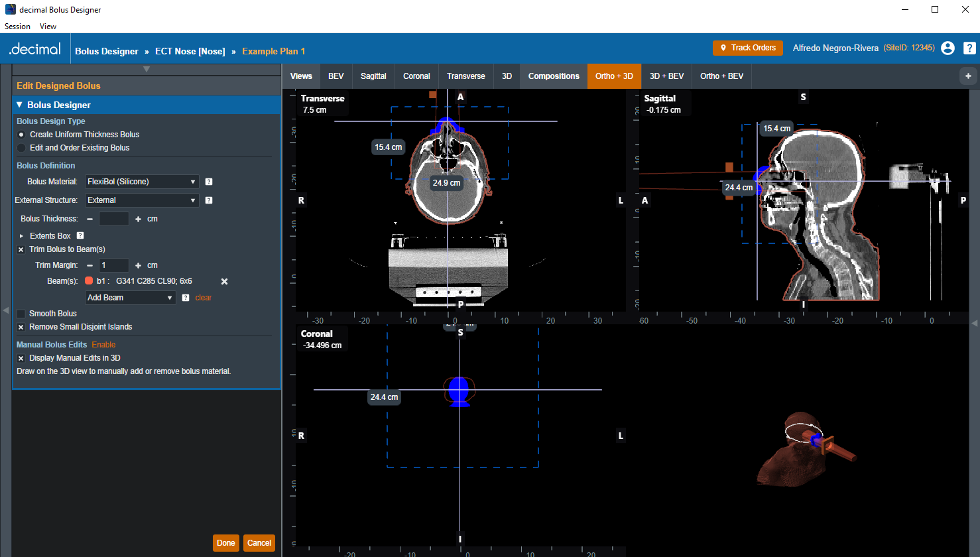Image resolution: width=980 pixels, height=557 pixels.
Task: Toggle Trim Bolus to Beam(s) checkbox
Action: click(x=21, y=249)
